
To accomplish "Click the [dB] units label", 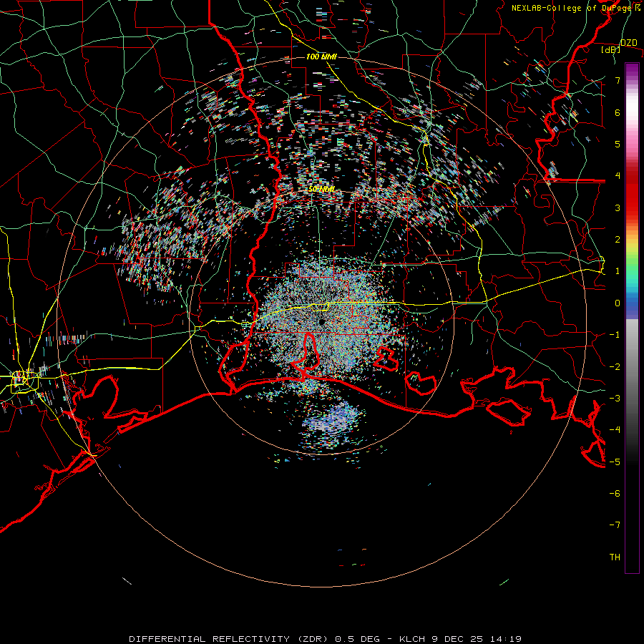I will [611, 49].
